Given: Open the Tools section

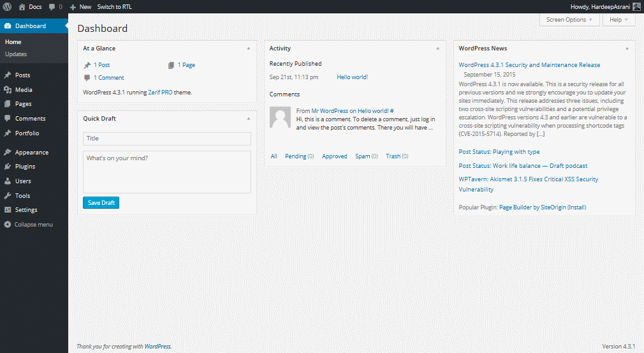Looking at the screenshot, I should (22, 196).
